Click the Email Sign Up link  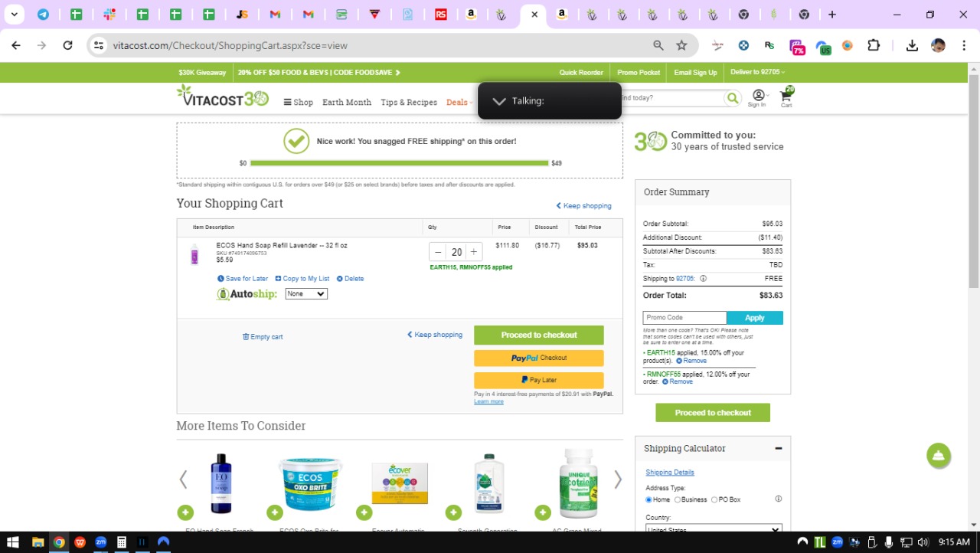pos(695,73)
